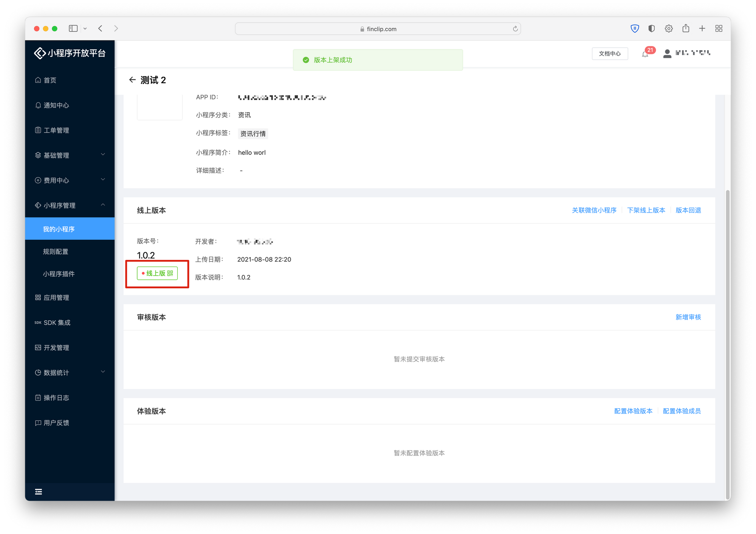756x534 pixels.
Task: Click the user avatar icon in header
Action: (667, 54)
